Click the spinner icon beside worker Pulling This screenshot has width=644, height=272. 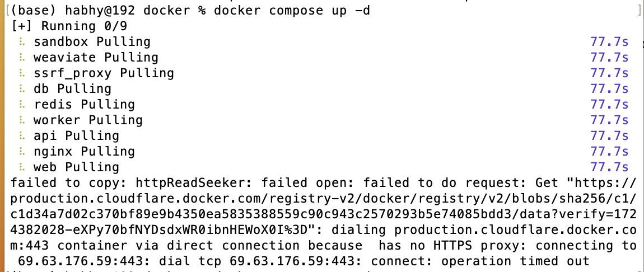(22, 120)
